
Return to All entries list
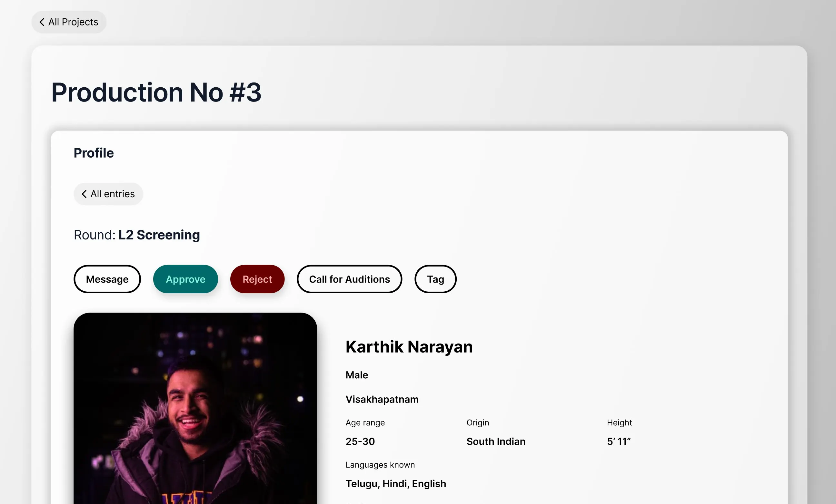click(x=108, y=194)
